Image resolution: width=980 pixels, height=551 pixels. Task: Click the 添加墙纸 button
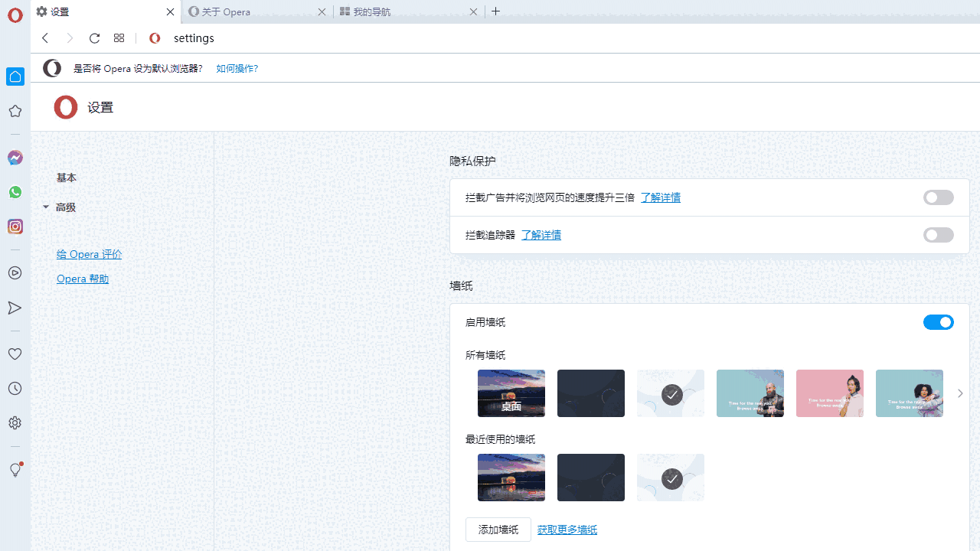[498, 529]
